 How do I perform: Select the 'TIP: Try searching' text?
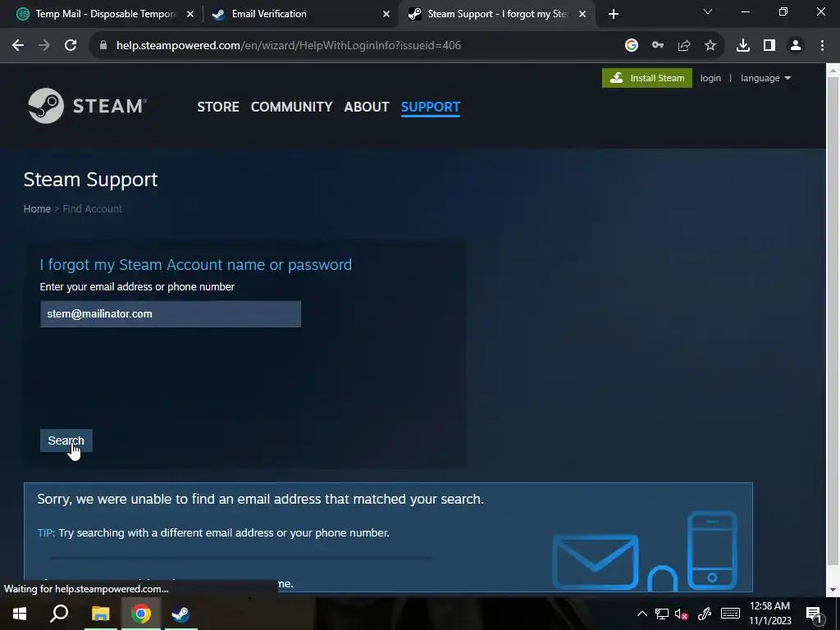coord(213,532)
